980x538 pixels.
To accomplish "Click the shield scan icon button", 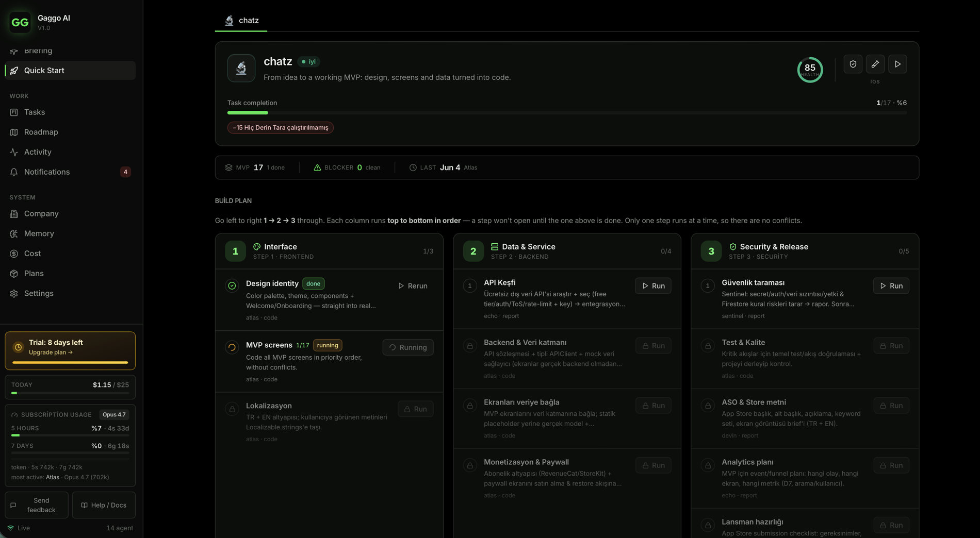I will pos(853,64).
